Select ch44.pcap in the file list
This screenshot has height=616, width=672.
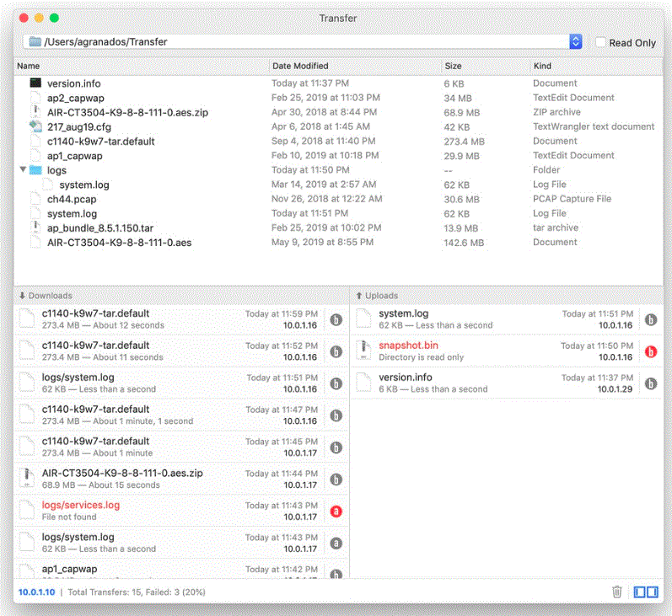(x=72, y=200)
